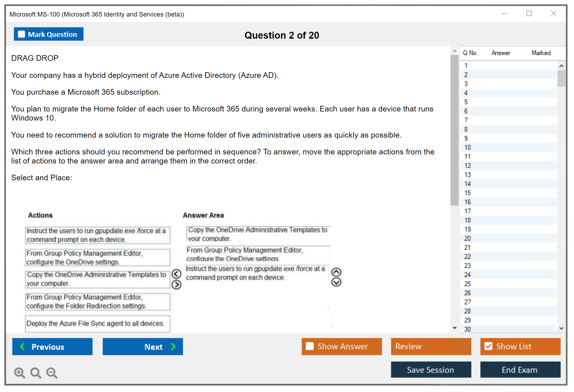Click the move right arrow icon

tap(176, 285)
